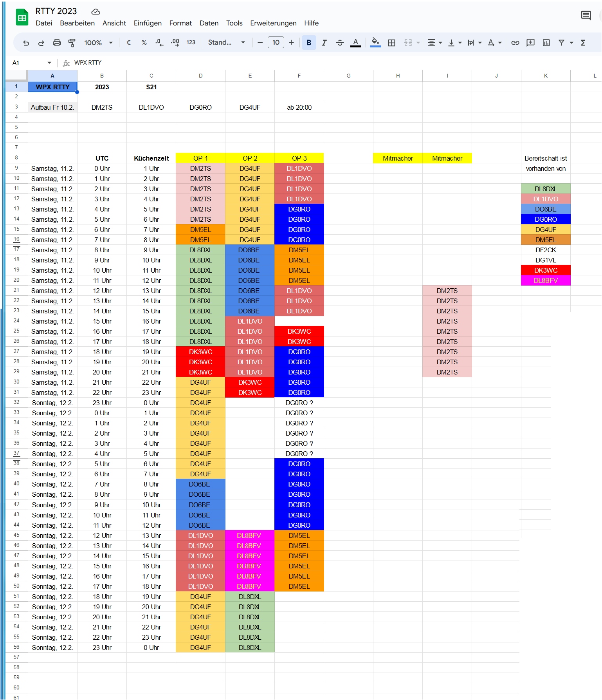Create a filter with funnel icon
The width and height of the screenshot is (602, 700).
pos(561,43)
